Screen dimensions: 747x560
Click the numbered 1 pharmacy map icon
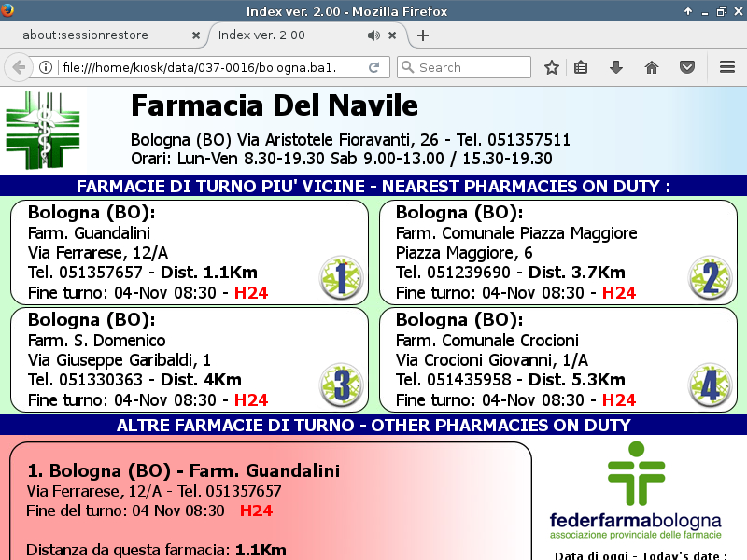click(341, 278)
